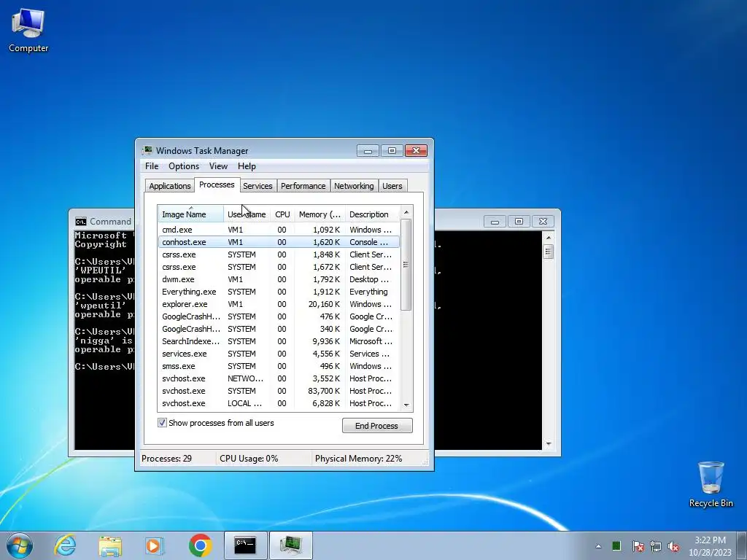Screen dimensions: 747x560
Task: Launch Windows Media Player from taskbar
Action: pyautogui.click(x=155, y=545)
